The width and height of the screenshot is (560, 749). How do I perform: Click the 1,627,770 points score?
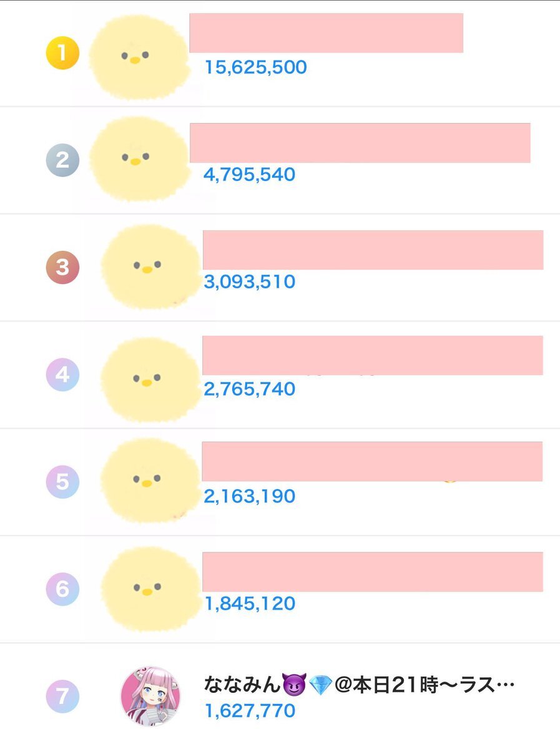tap(250, 710)
